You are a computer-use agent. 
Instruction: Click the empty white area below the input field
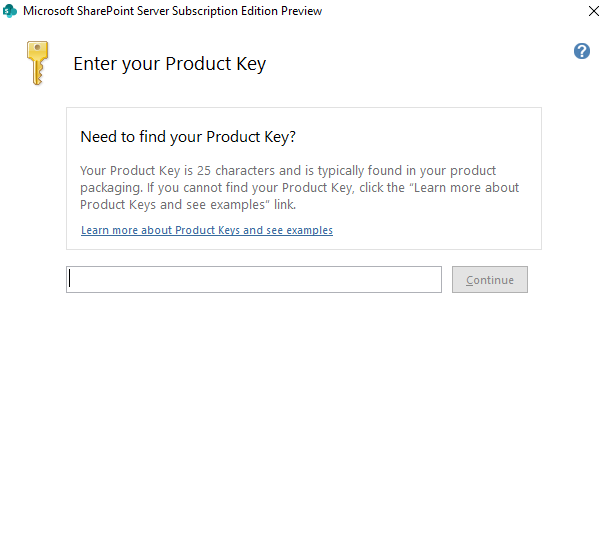tap(300, 420)
